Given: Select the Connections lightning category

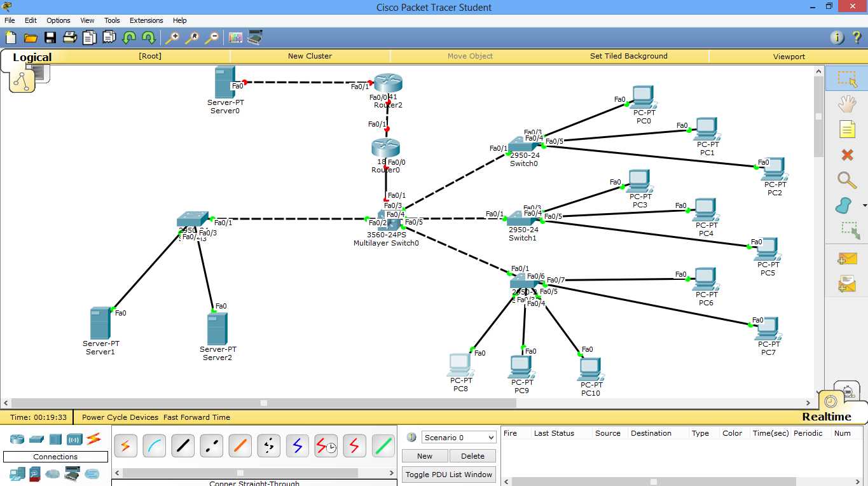Looking at the screenshot, I should point(93,438).
